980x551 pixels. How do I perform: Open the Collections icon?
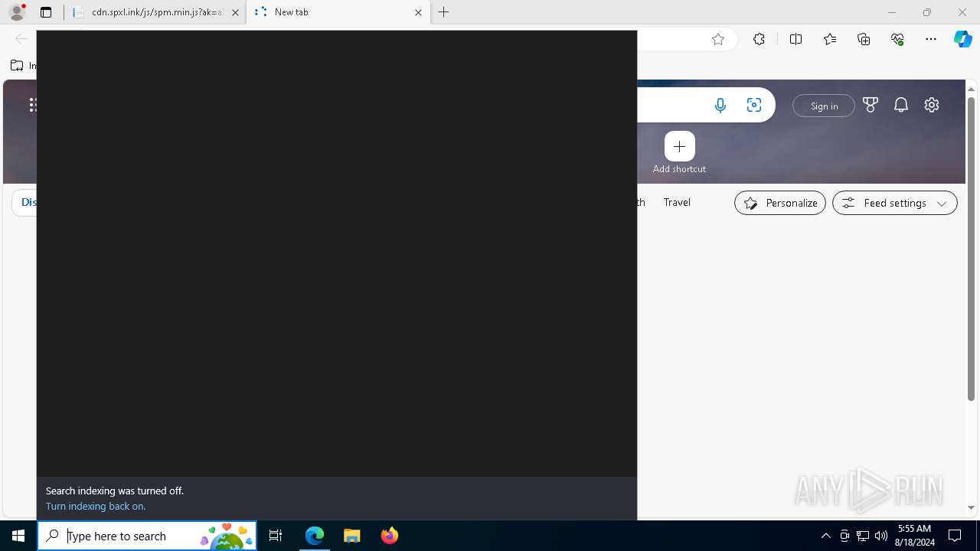click(864, 39)
